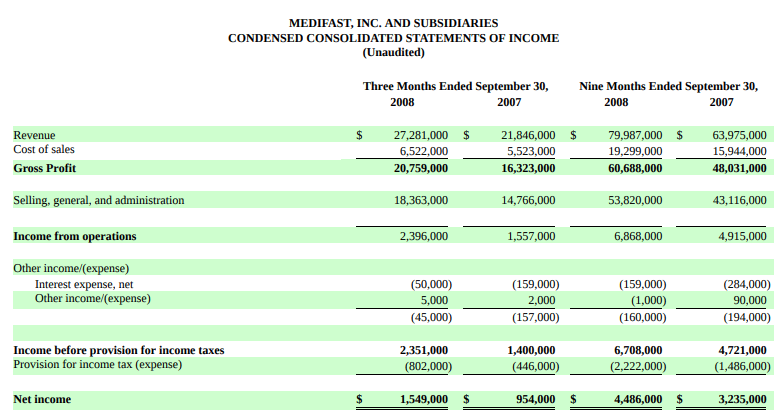Select net income 954,000

(x=536, y=399)
